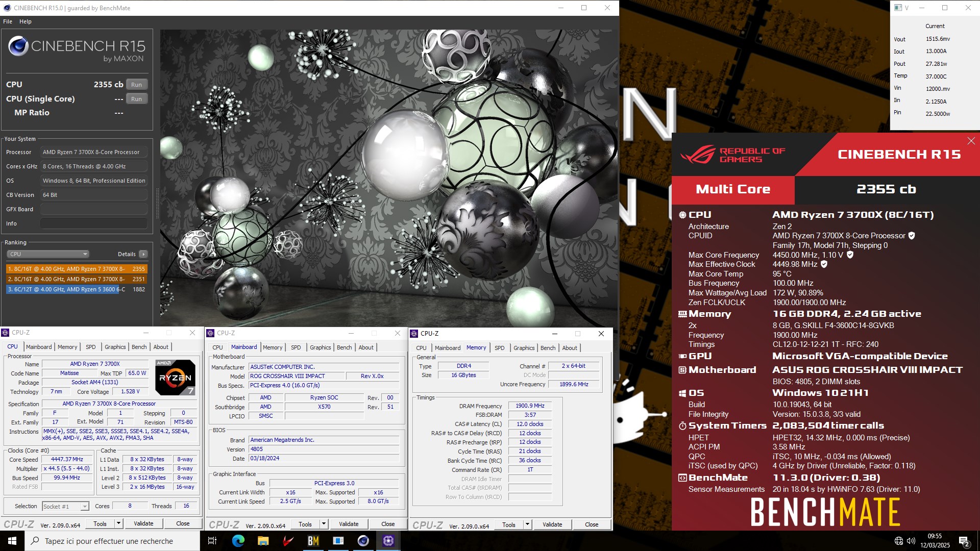Open About tab in right CPU-Z window

[570, 348]
